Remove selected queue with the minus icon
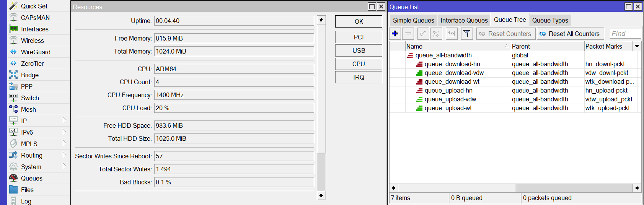The image size is (644, 205). pos(408,34)
